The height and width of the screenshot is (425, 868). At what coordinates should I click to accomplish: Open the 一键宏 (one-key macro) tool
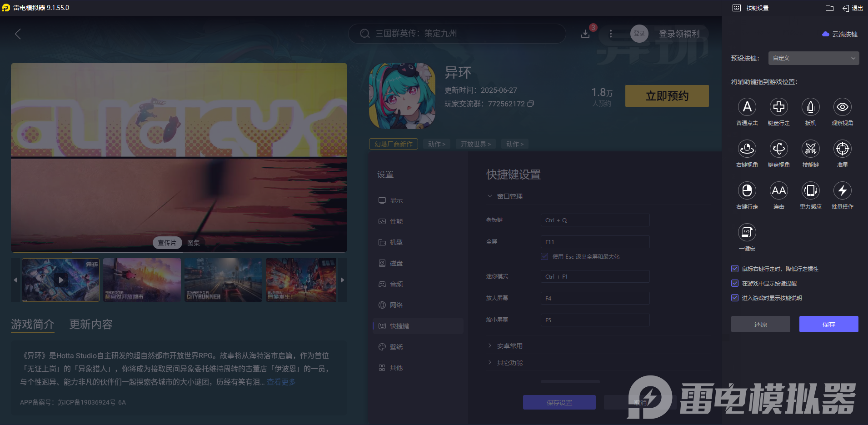point(747,233)
